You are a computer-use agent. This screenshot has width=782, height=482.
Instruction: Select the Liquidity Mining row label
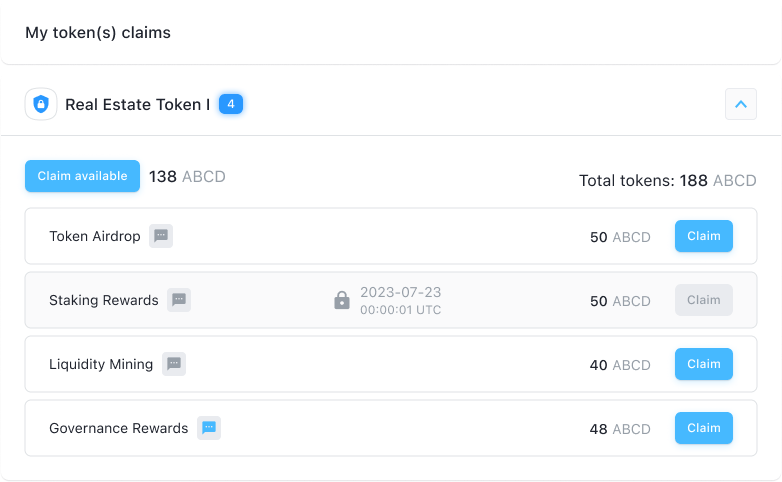pos(101,364)
